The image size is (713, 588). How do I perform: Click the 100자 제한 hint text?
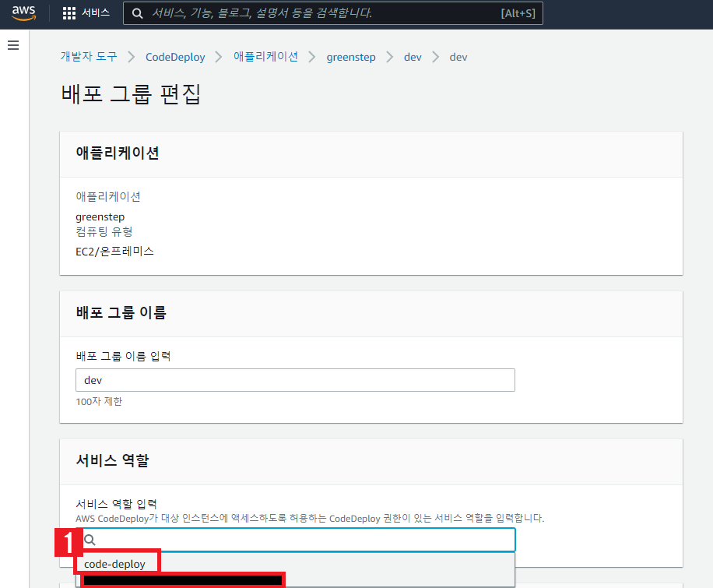[x=99, y=401]
